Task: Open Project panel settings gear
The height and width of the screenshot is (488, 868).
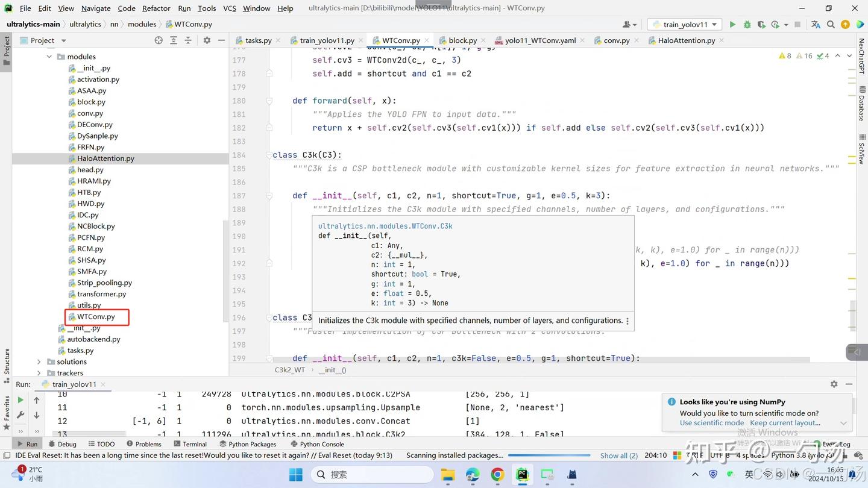Action: (x=207, y=40)
